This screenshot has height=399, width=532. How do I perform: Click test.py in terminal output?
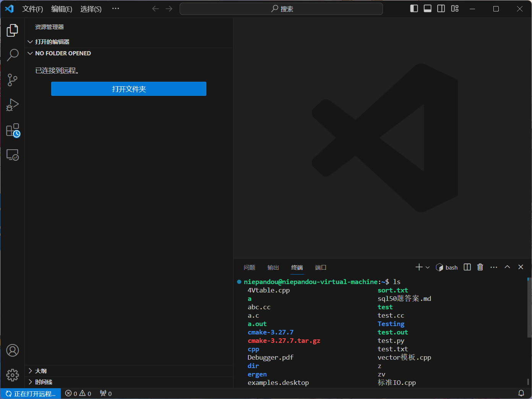(391, 341)
